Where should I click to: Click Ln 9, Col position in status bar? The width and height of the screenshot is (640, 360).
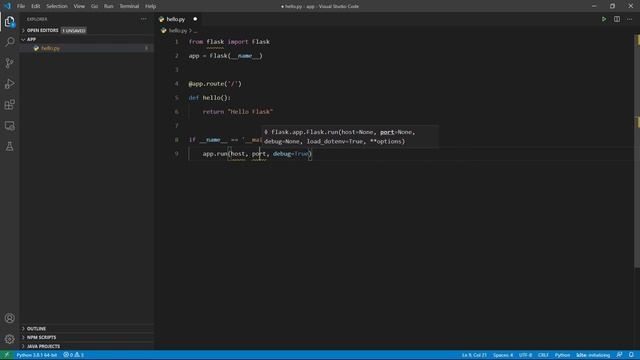(x=474, y=355)
